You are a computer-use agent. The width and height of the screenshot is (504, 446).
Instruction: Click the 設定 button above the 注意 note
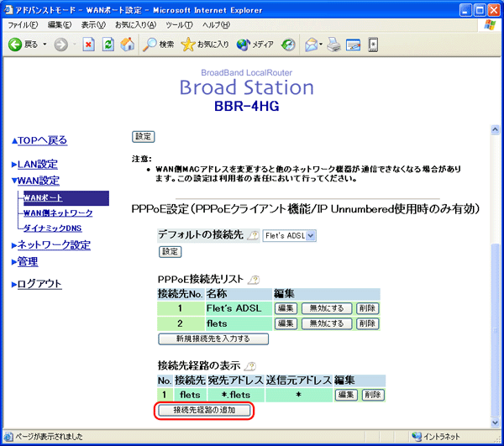pos(144,137)
